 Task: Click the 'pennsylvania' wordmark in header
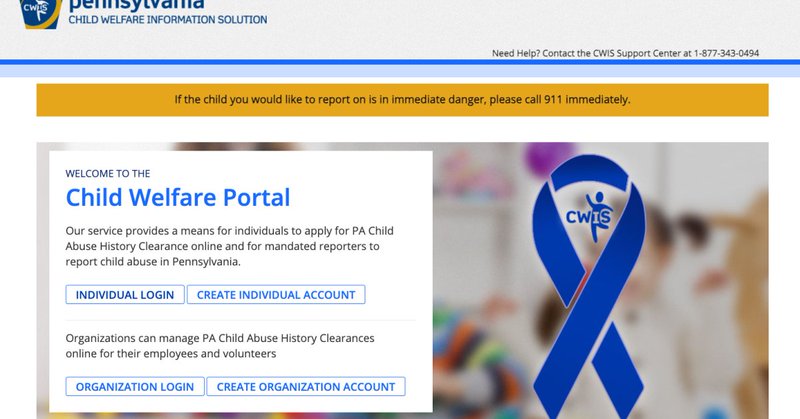pos(136,5)
